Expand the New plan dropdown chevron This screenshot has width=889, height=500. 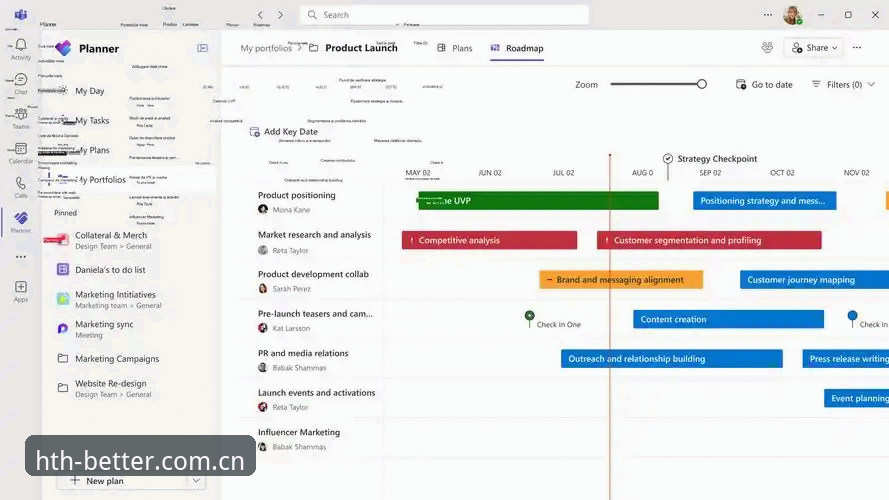196,481
